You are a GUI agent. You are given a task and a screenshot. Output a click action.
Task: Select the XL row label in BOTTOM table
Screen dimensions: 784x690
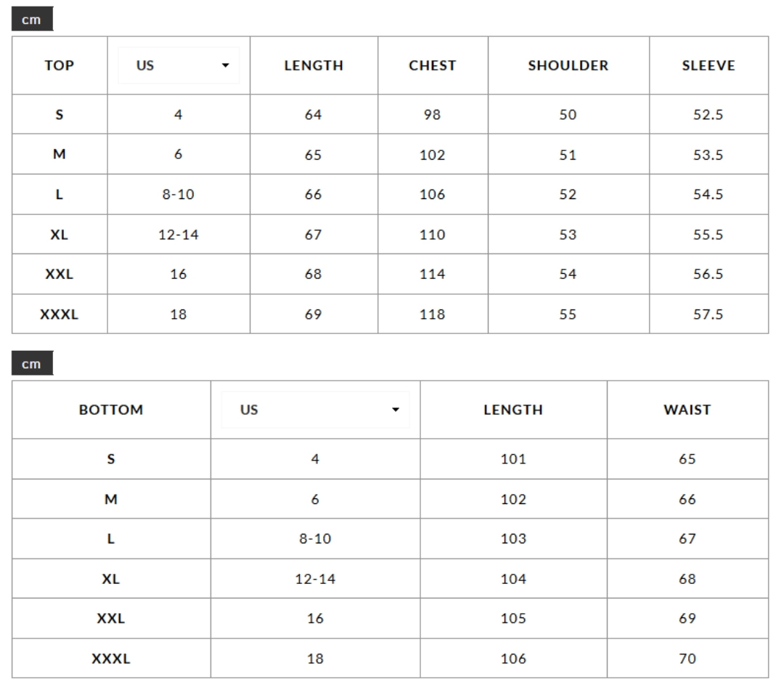pyautogui.click(x=111, y=579)
